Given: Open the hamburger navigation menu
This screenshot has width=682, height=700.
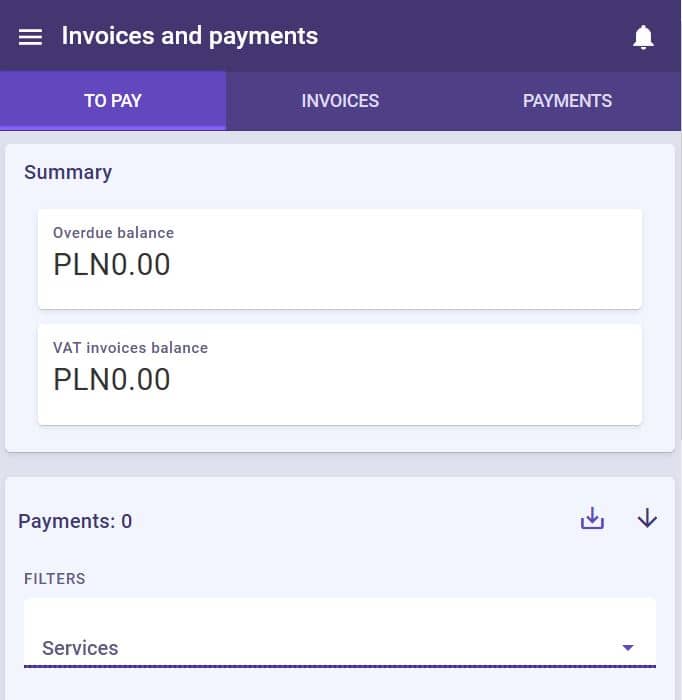Looking at the screenshot, I should (x=31, y=37).
